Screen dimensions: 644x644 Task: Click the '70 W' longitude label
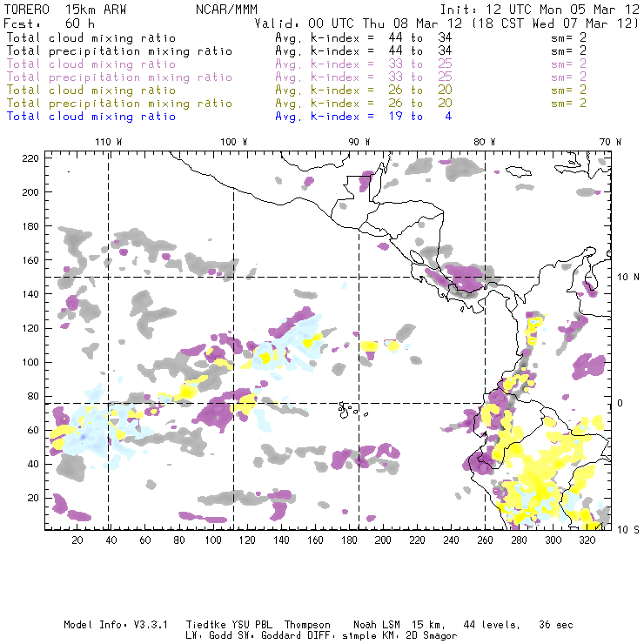click(x=610, y=142)
